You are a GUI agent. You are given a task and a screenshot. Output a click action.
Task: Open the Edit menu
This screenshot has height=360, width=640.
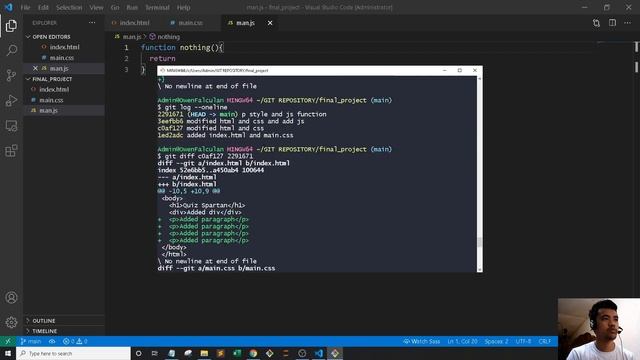click(43, 7)
